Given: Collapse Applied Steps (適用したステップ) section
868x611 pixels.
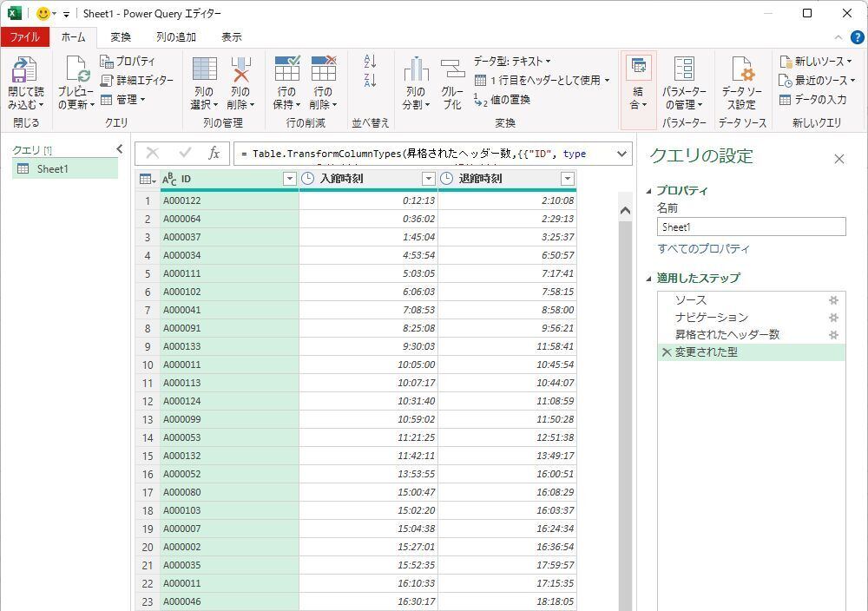Looking at the screenshot, I should [648, 279].
